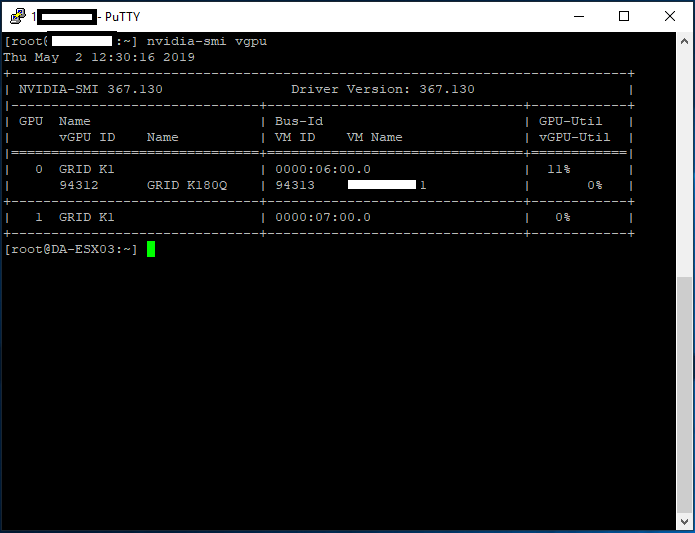Click VM ID value '94313'

tap(295, 185)
